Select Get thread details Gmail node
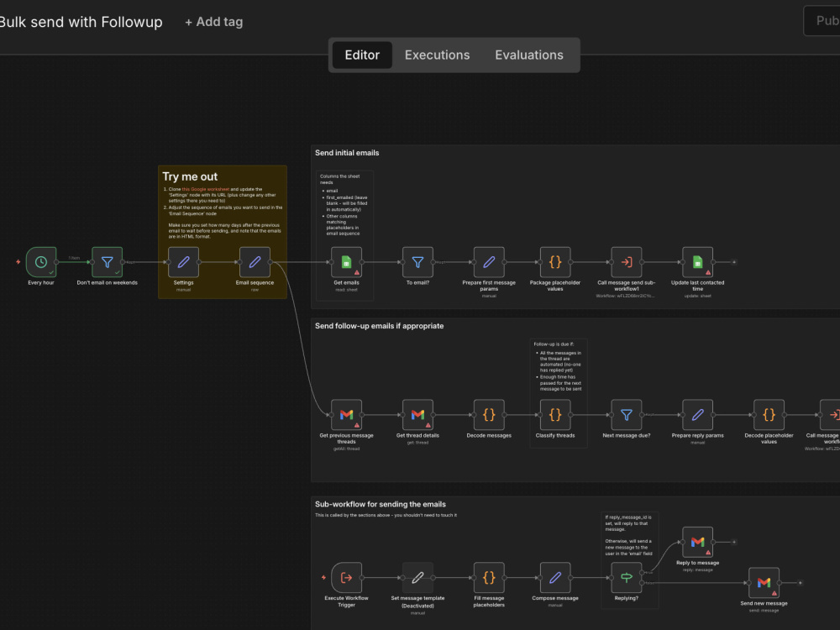 click(417, 415)
